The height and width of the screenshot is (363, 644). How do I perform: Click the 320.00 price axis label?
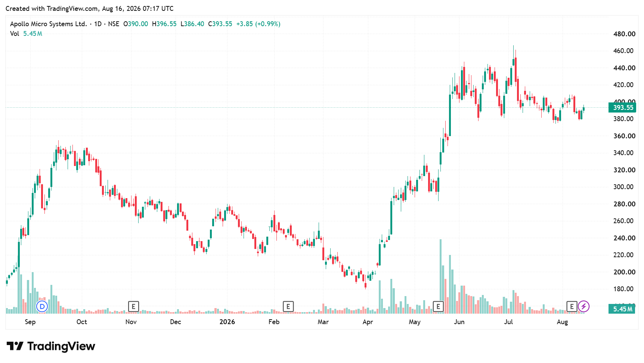click(624, 170)
